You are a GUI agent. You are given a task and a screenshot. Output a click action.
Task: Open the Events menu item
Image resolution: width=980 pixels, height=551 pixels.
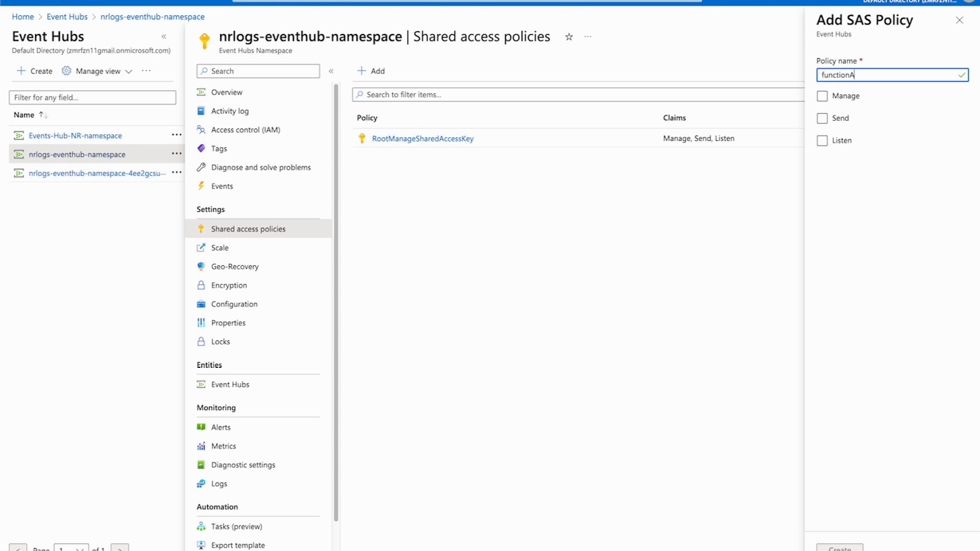point(222,186)
